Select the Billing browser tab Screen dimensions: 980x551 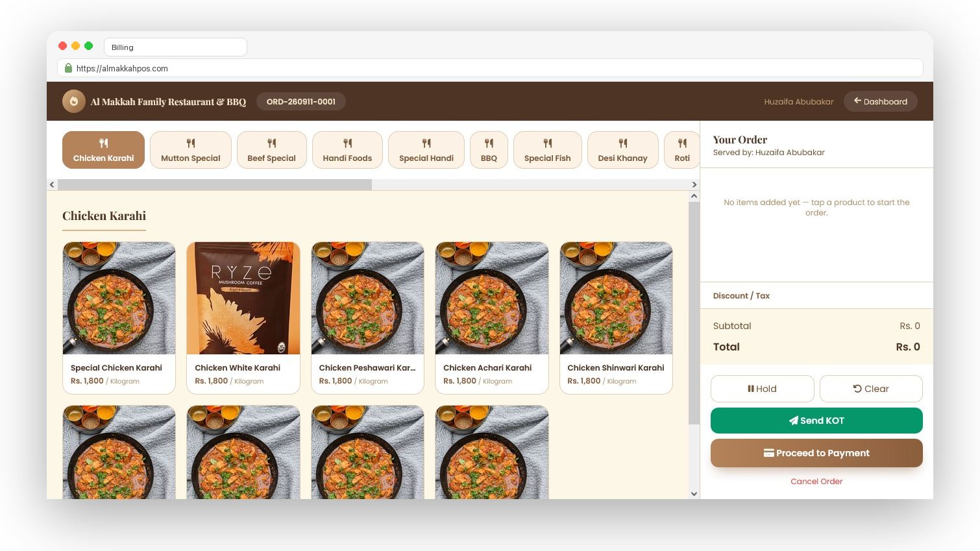(175, 47)
